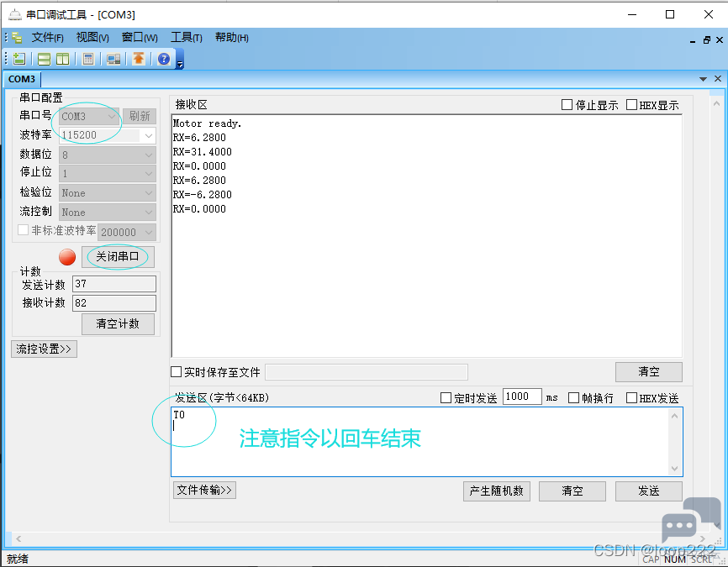Click the send area scrollbar up arrow
Viewport: 728px width, 567px height.
(674, 416)
